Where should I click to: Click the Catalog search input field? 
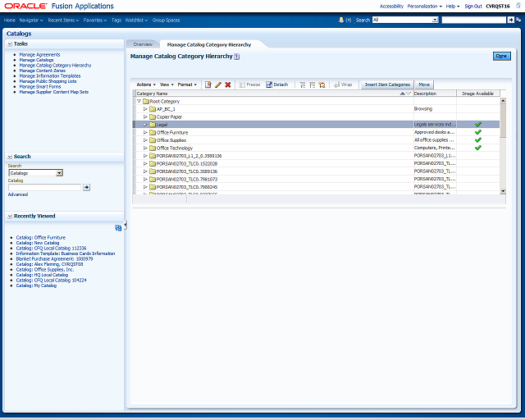click(44, 187)
